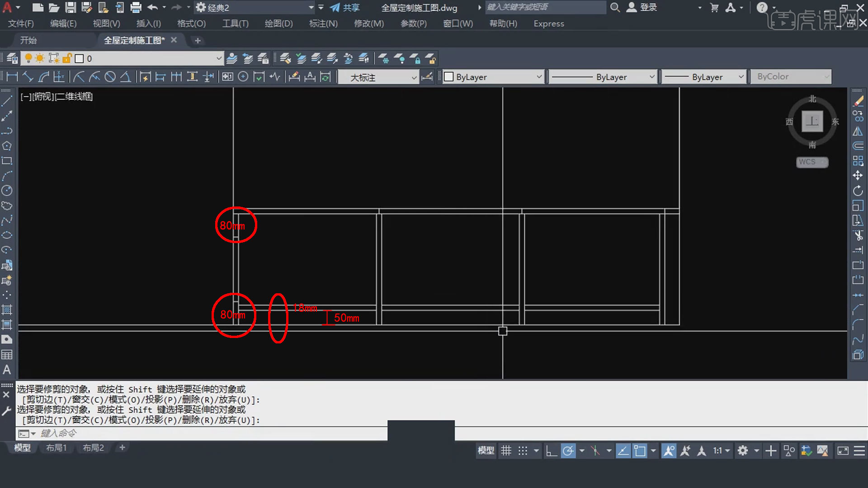
Task: Toggle grid display in status bar
Action: (506, 450)
